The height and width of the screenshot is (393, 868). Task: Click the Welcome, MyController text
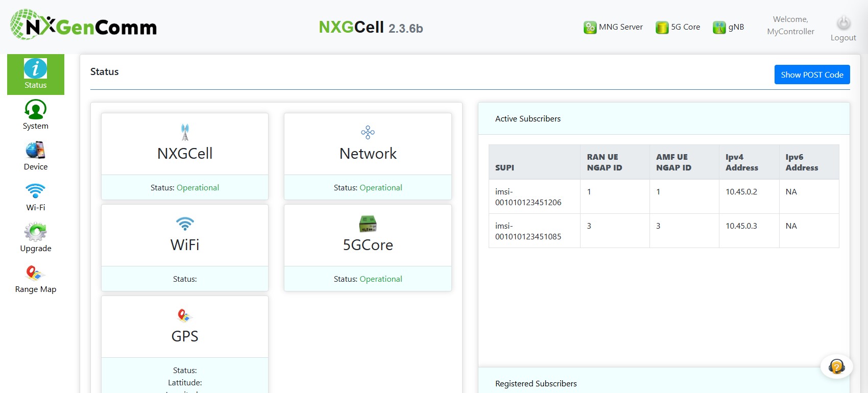coord(790,26)
